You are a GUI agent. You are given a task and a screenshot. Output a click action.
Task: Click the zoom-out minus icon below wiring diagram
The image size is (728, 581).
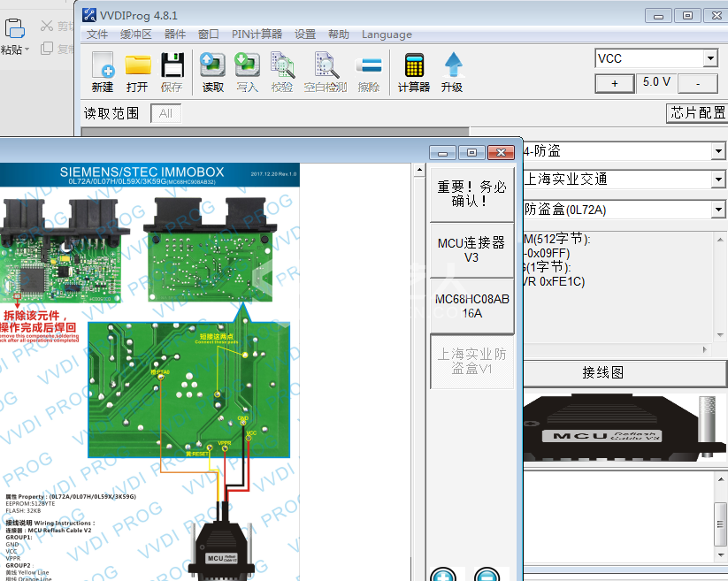[x=487, y=576]
